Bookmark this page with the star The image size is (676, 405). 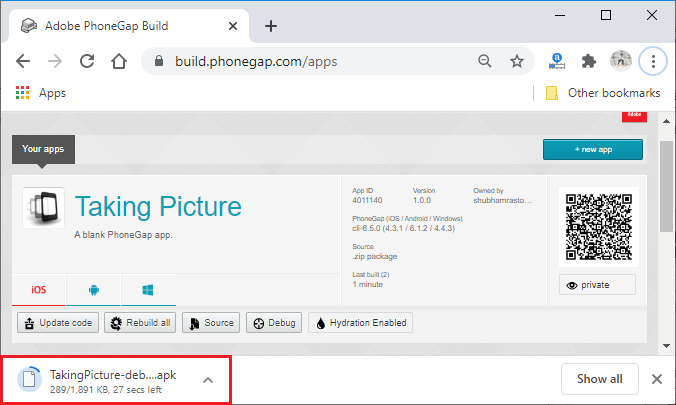[x=516, y=61]
